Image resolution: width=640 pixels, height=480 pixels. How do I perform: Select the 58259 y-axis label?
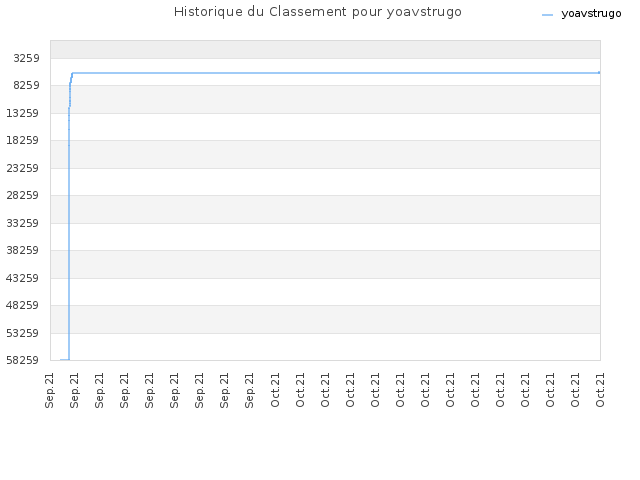[23, 360]
